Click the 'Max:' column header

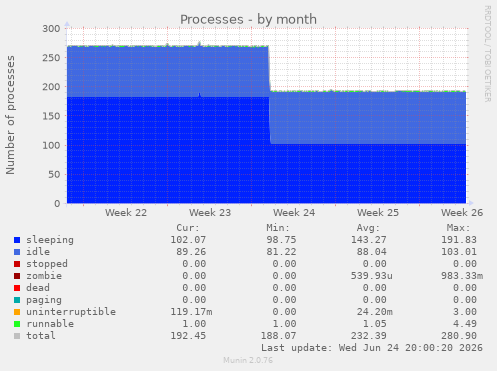click(458, 228)
